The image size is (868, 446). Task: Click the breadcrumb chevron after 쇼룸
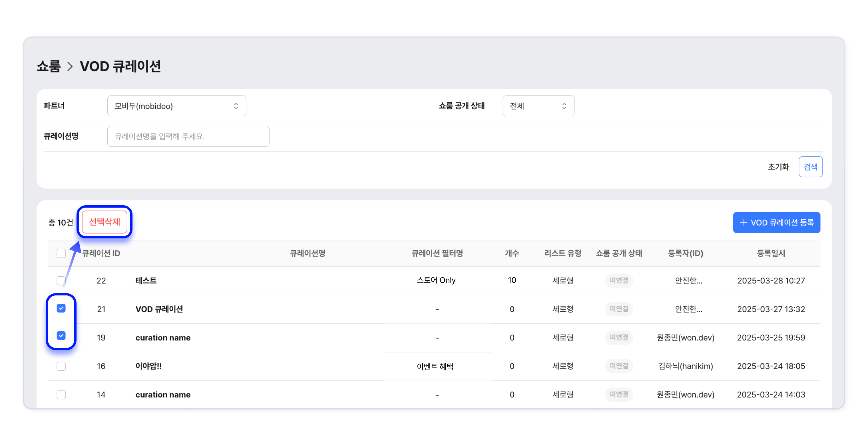pyautogui.click(x=70, y=66)
